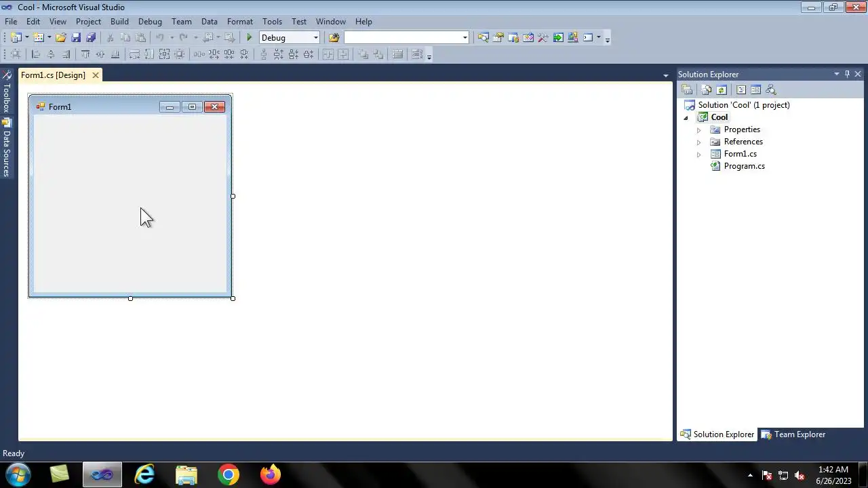Expand the Properties node in Solution Explorer

698,130
